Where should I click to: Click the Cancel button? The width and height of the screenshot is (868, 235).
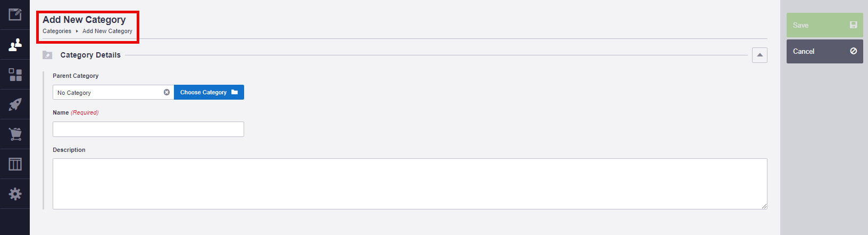pos(824,51)
